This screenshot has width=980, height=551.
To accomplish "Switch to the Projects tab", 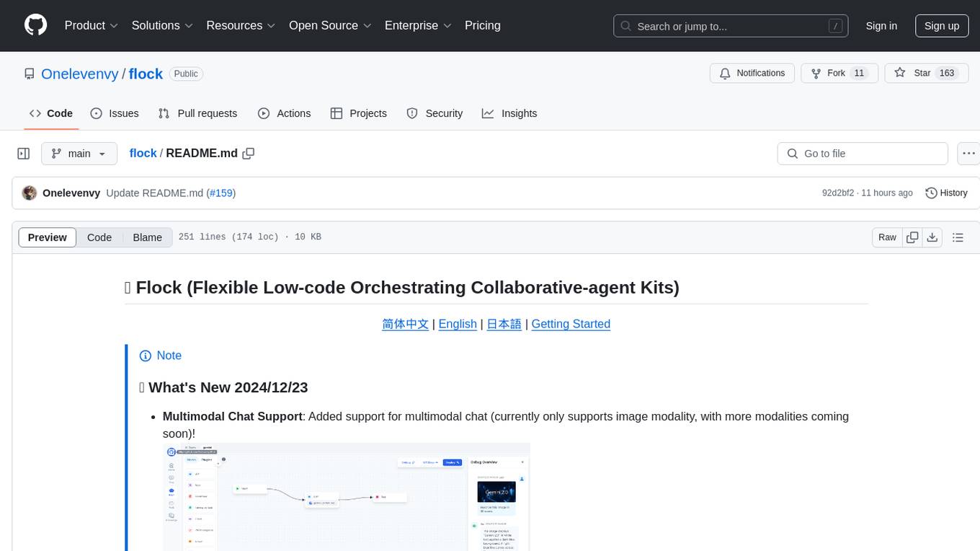I will 359,113.
